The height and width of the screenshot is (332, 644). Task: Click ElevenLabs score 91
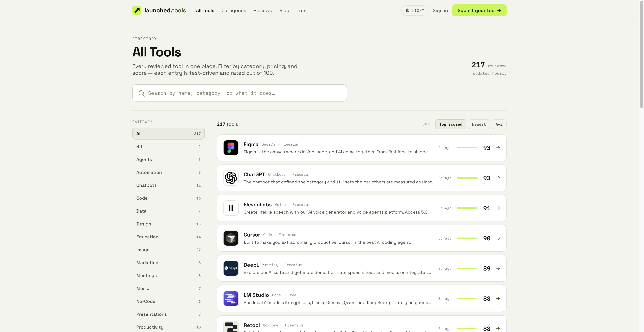(x=487, y=208)
